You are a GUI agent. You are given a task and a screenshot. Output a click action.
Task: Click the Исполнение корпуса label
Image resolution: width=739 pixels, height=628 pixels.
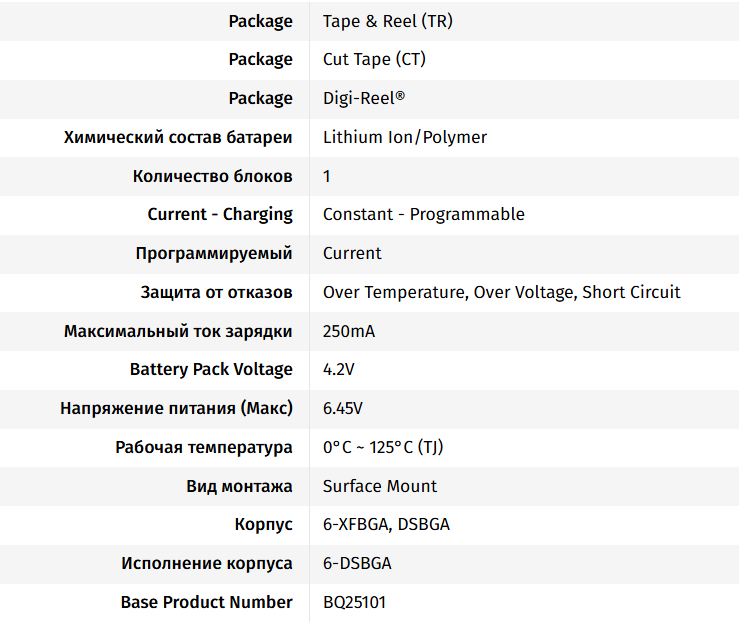click(x=207, y=563)
